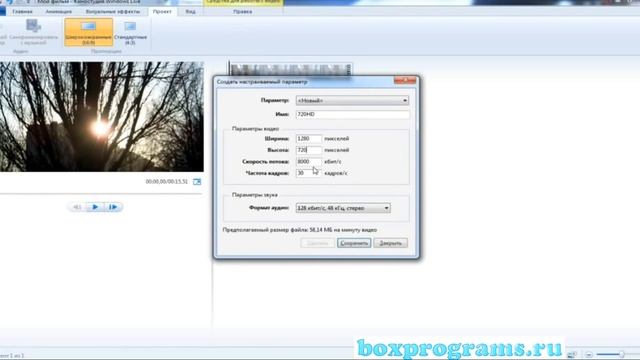Click the disabled Удалить button
Image resolution: width=640 pixels, height=360 pixels.
pos(318,243)
